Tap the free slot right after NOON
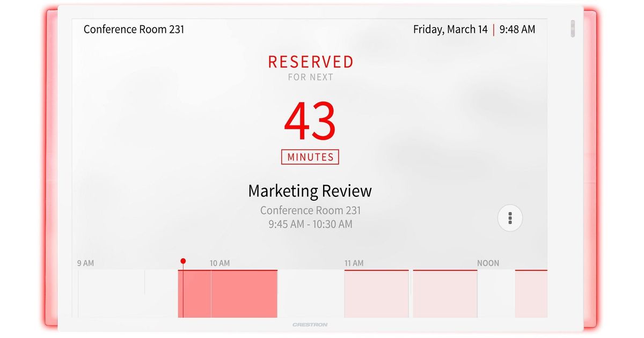This screenshot has height=338, width=644. point(496,294)
